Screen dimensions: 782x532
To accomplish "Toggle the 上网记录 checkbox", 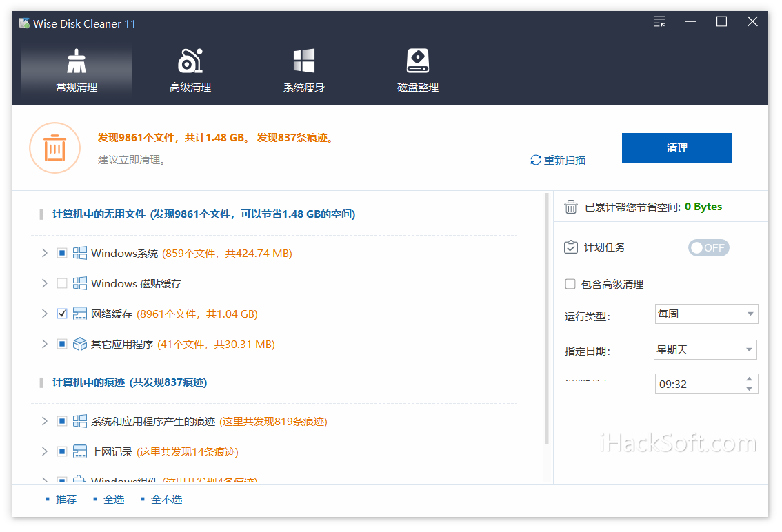I will [x=62, y=452].
